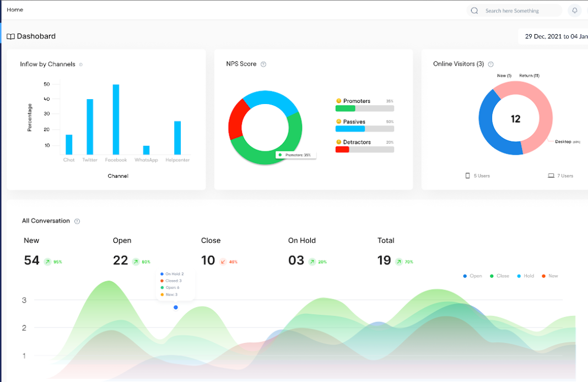Screen dimensions: 588x382
Task: Click the Promoters progress bar
Action: [364, 108]
